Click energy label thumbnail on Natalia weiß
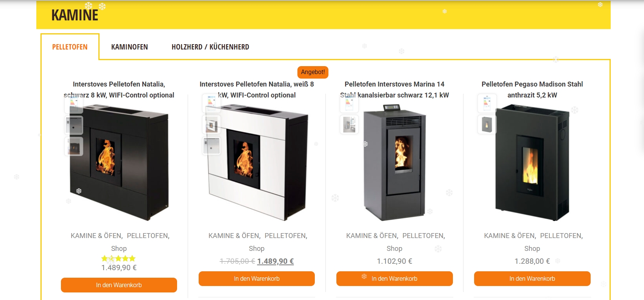The image size is (644, 300). click(x=212, y=104)
